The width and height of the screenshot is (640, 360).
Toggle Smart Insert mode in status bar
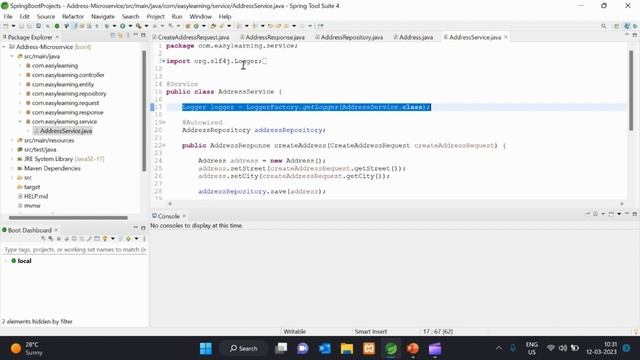point(371,331)
